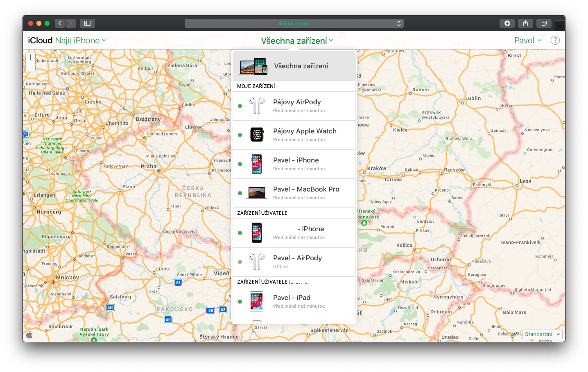The width and height of the screenshot is (588, 372).
Task: Click the iPhone icon for Pavel - iPhone
Action: (257, 164)
